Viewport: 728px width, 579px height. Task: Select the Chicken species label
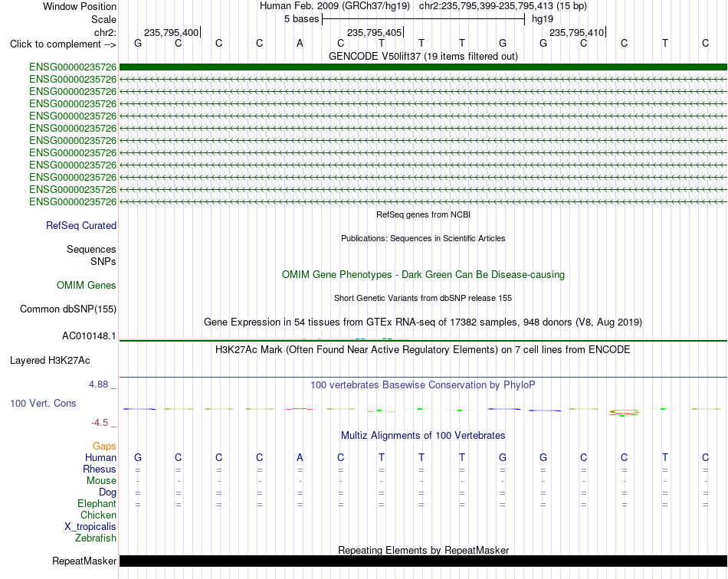(x=98, y=515)
